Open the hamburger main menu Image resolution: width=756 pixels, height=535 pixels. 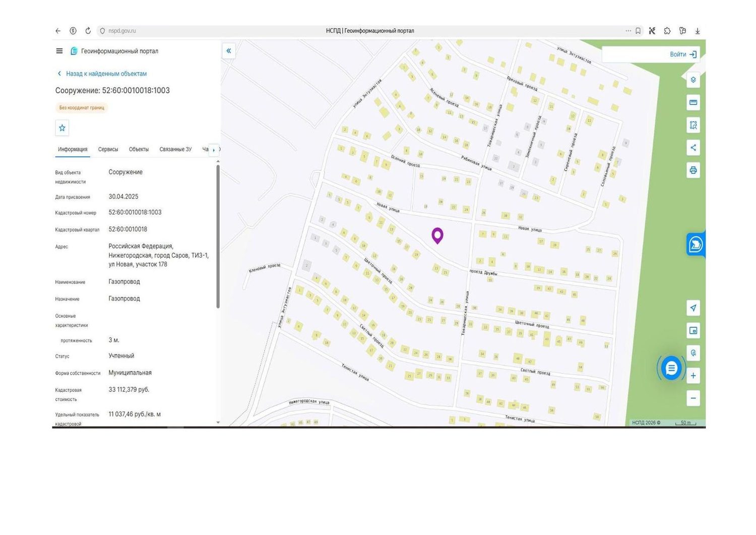[x=59, y=51]
